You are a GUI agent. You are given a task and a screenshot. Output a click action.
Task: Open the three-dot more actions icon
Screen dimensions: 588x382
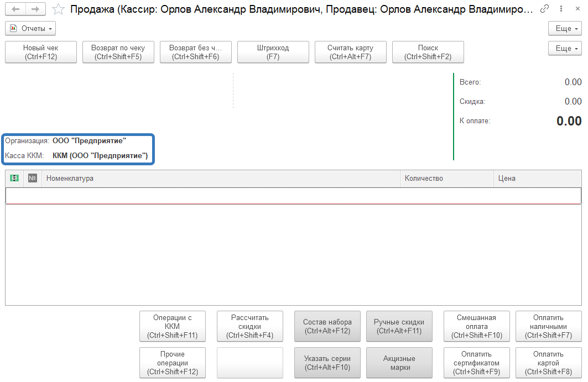(x=561, y=9)
